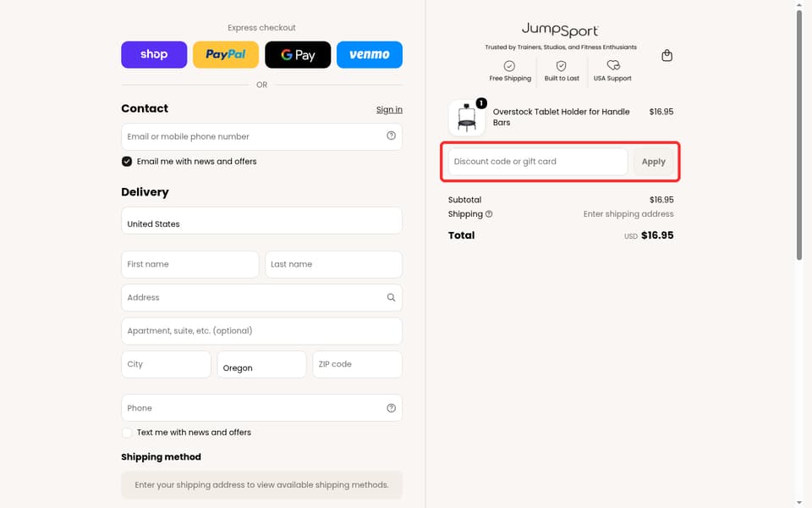Open the Oregon state dropdown
This screenshot has height=508, width=812.
[261, 364]
